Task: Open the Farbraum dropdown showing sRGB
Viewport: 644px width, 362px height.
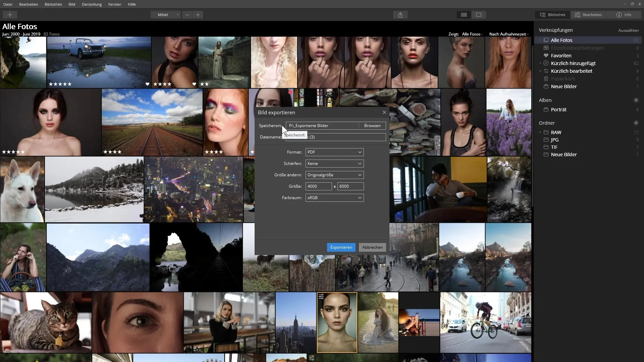Action: coord(334,198)
